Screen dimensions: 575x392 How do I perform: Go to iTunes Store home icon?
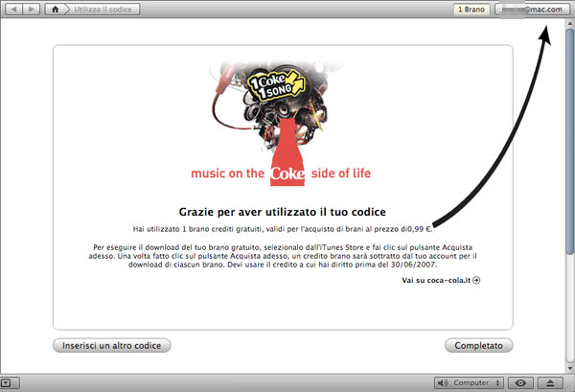57,10
